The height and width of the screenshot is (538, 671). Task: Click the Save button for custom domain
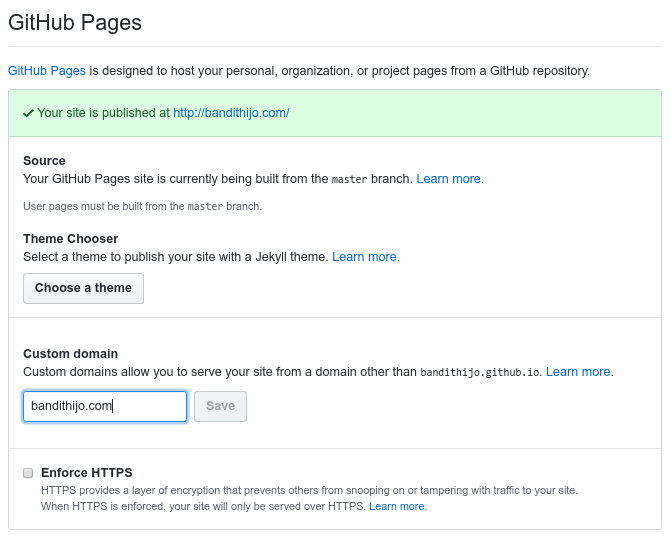(x=220, y=406)
